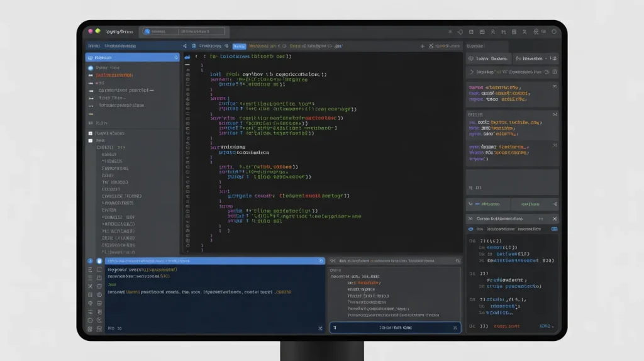Image resolution: width=644 pixels, height=361 pixels.
Task: Click the tag-shaped icon in the title bar
Action: tap(460, 31)
